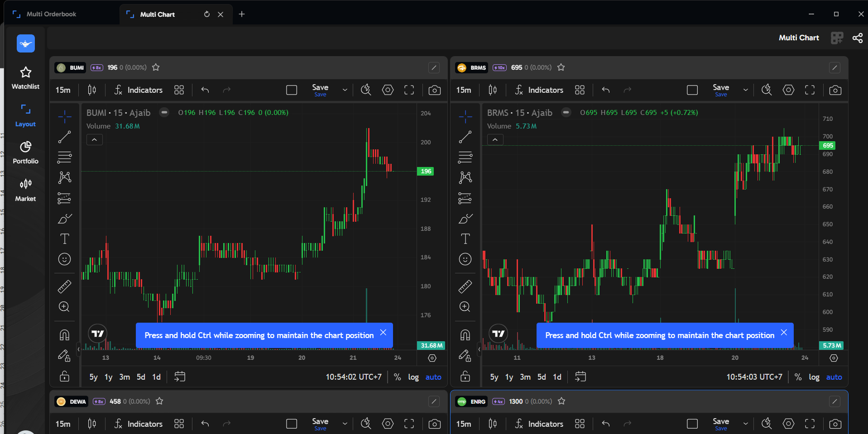Take a snapshot of the BRMS chart
This screenshot has height=434, width=868.
[x=835, y=90]
